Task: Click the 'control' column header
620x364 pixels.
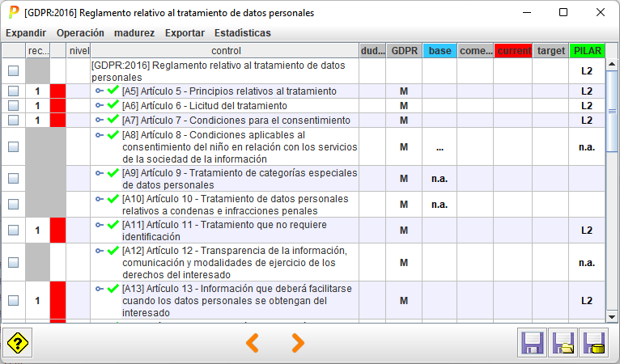Action: [x=225, y=51]
